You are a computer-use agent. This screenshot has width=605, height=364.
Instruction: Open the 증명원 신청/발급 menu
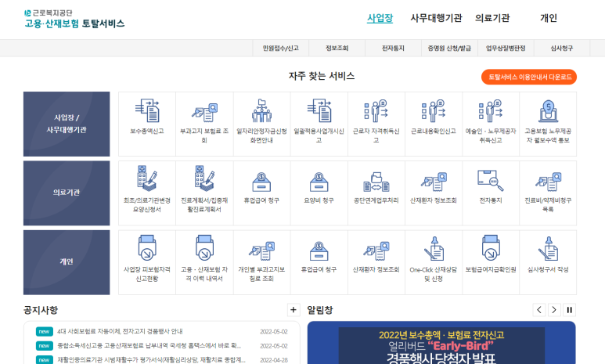point(449,49)
